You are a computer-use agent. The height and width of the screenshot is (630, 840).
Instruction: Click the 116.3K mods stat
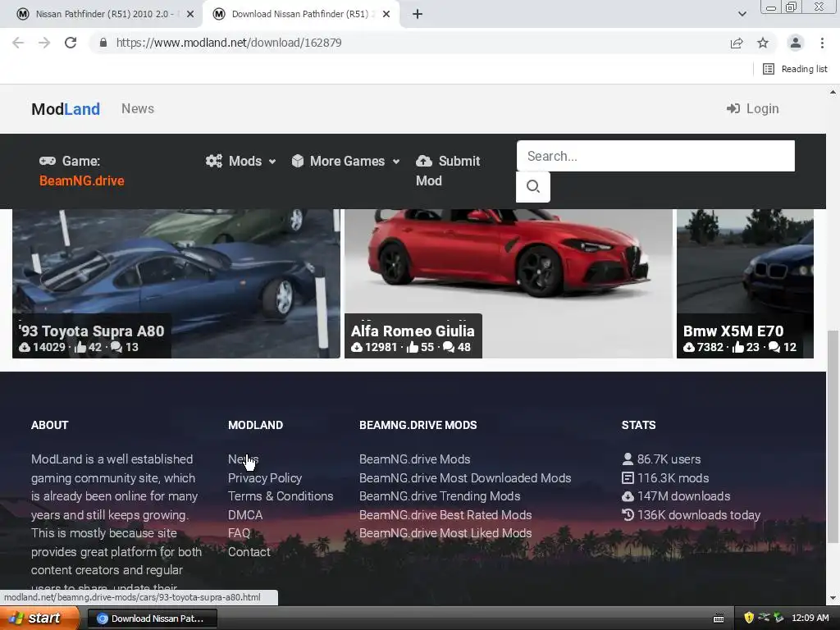coord(664,478)
